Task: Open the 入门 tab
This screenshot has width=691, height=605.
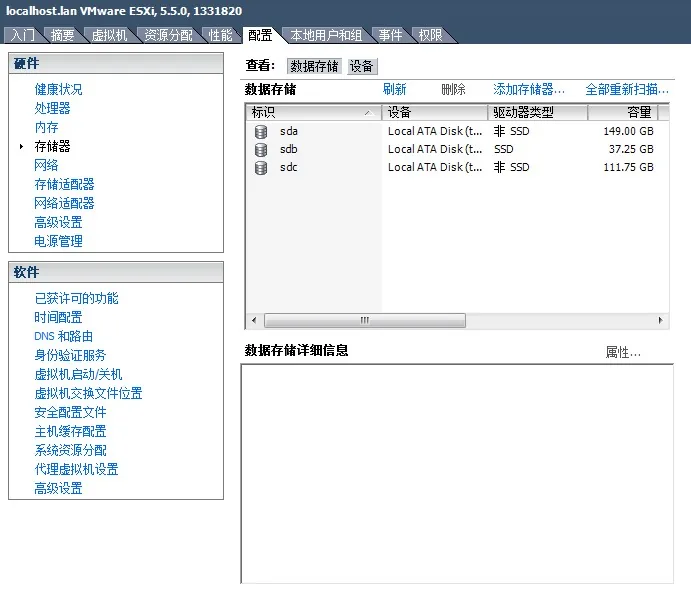Action: (x=22, y=35)
